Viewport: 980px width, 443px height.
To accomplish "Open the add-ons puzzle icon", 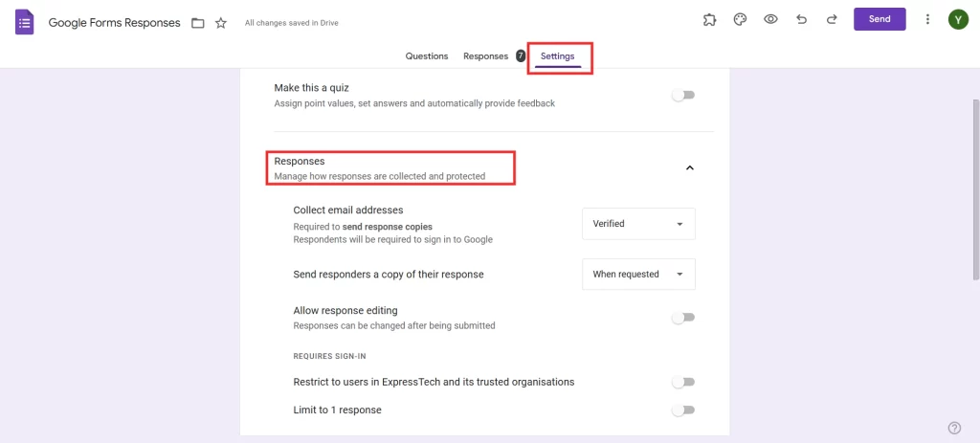I will (708, 19).
